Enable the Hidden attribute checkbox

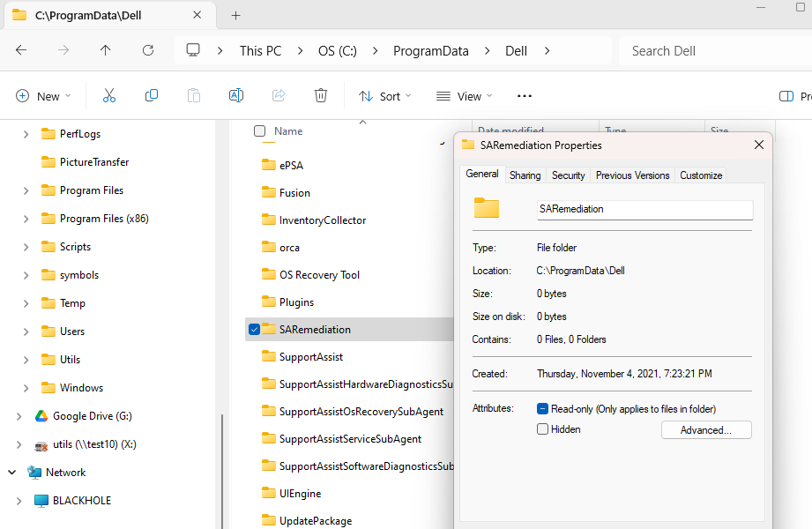(543, 429)
